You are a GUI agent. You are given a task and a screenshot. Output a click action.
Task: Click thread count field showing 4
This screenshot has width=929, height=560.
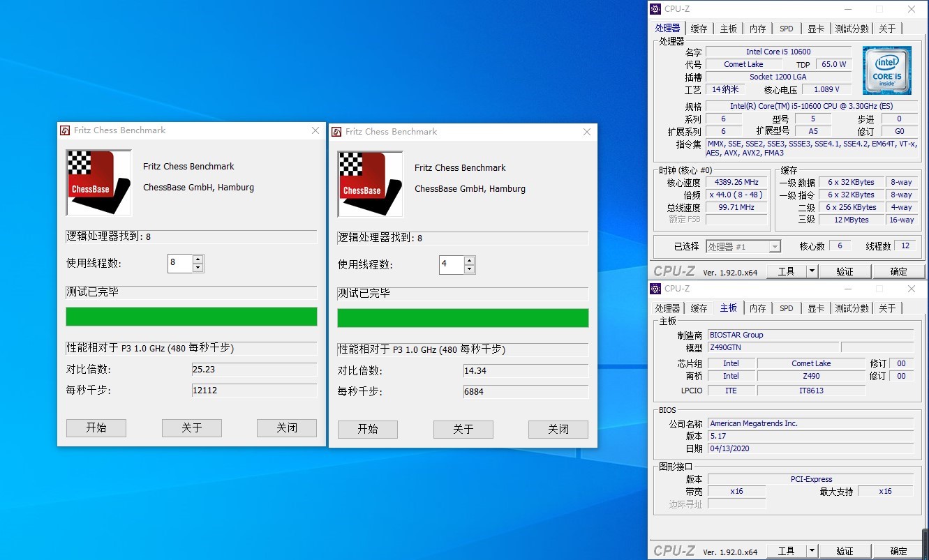coord(452,265)
